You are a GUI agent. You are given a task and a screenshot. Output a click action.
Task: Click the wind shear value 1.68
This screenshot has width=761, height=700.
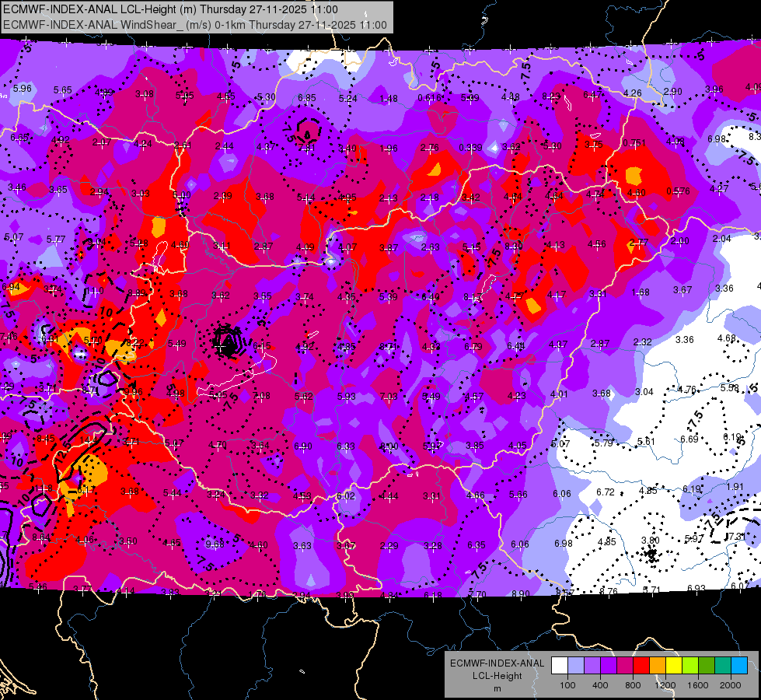(641, 292)
